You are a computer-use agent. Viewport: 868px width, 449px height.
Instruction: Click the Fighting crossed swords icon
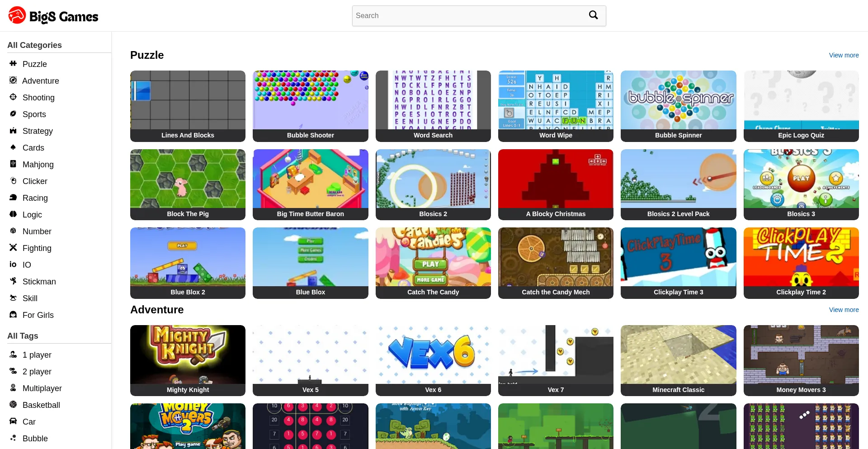[13, 248]
